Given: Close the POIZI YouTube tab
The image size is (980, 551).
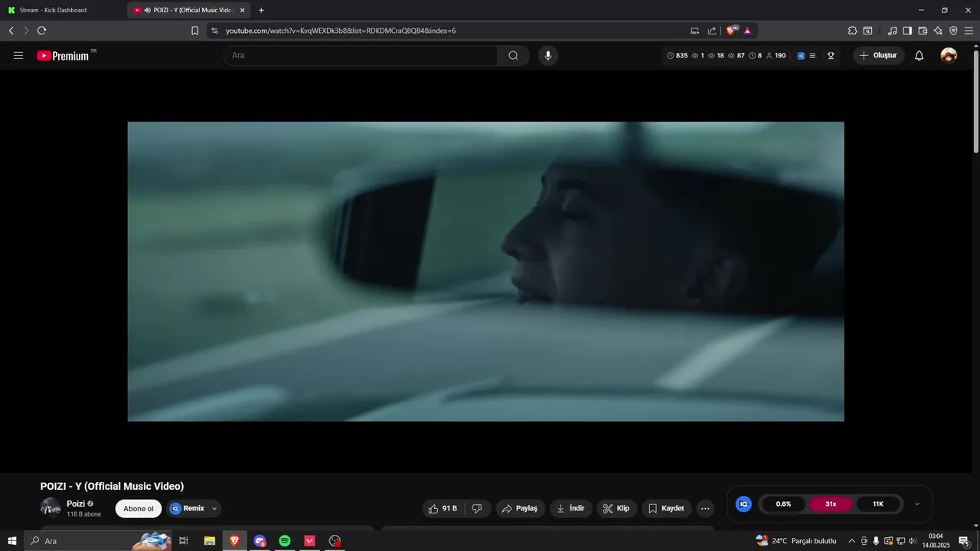Looking at the screenshot, I should 242,10.
